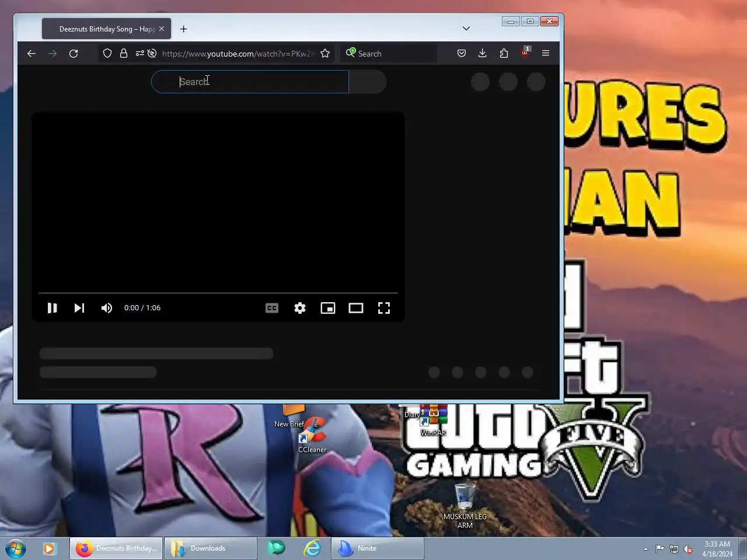
Task: Enter fullscreen video mode
Action: [384, 308]
